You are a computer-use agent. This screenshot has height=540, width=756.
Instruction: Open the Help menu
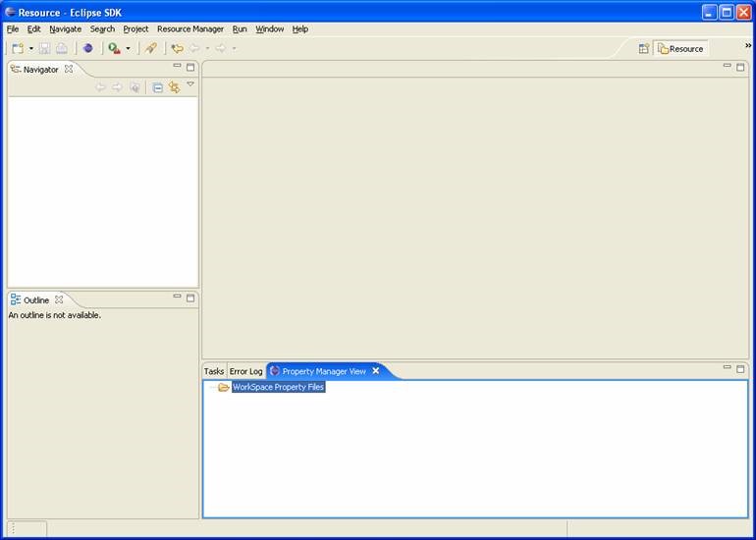point(299,28)
